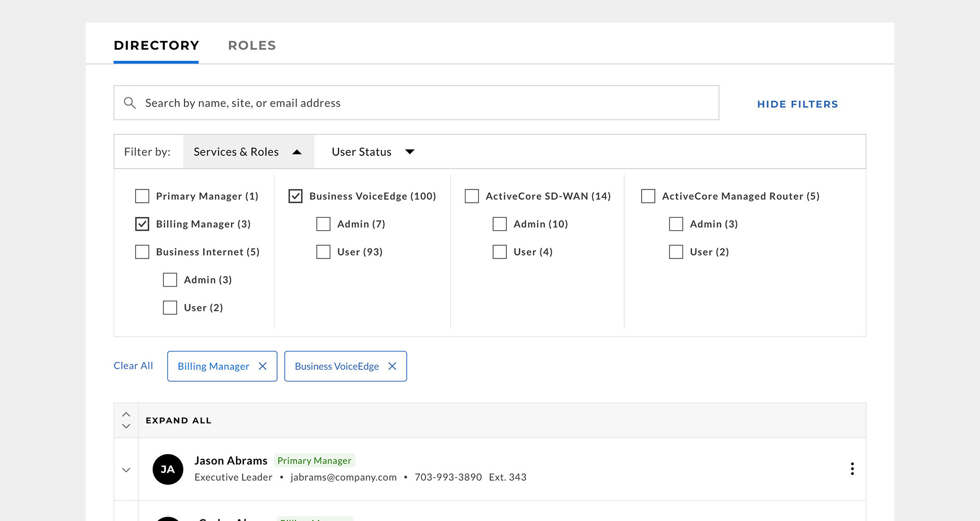
Task: Click the Hide Filters link
Action: [797, 104]
